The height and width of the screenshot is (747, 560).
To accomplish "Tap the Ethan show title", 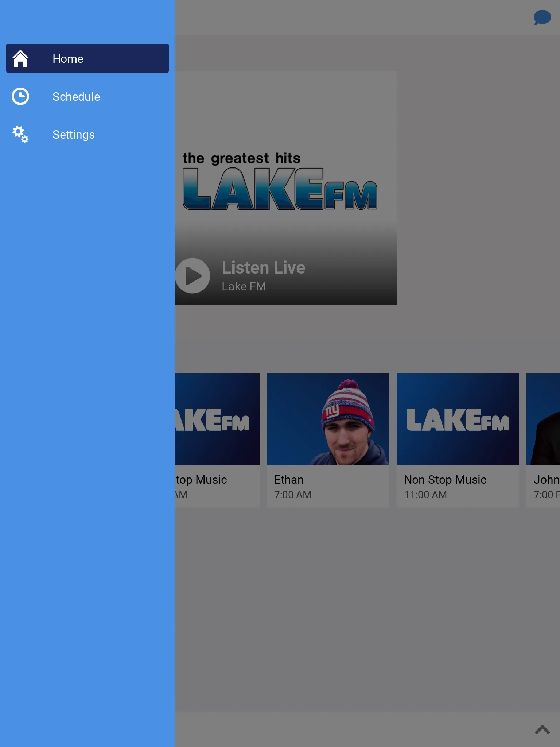I will coord(289,480).
